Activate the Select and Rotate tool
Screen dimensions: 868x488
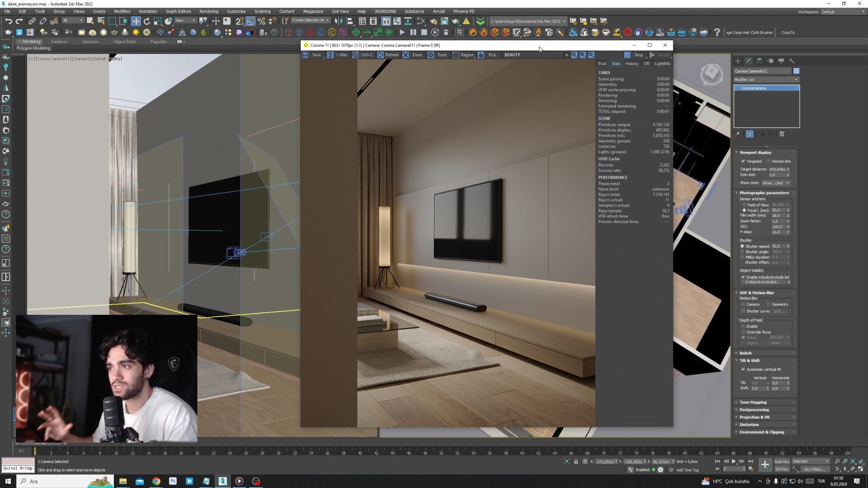(147, 21)
